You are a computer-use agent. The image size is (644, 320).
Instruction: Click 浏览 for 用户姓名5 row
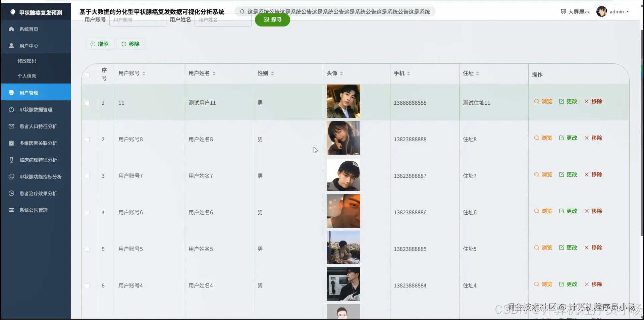click(543, 248)
